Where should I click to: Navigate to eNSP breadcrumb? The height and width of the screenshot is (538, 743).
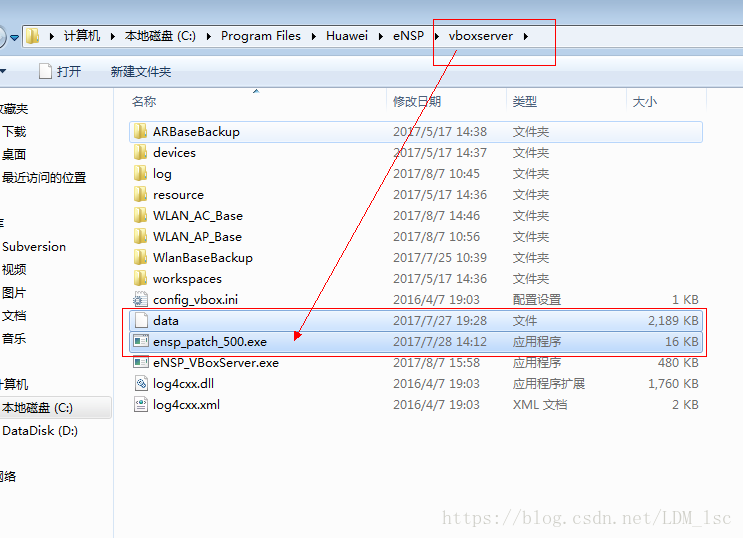click(408, 36)
